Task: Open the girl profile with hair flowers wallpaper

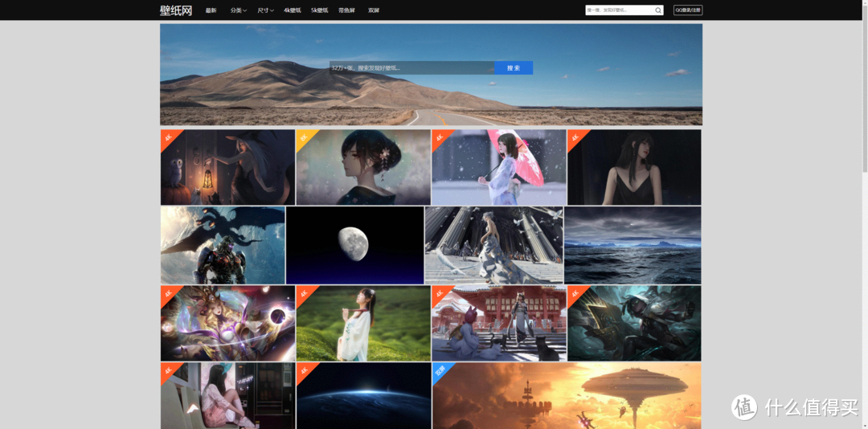Action: (x=363, y=167)
